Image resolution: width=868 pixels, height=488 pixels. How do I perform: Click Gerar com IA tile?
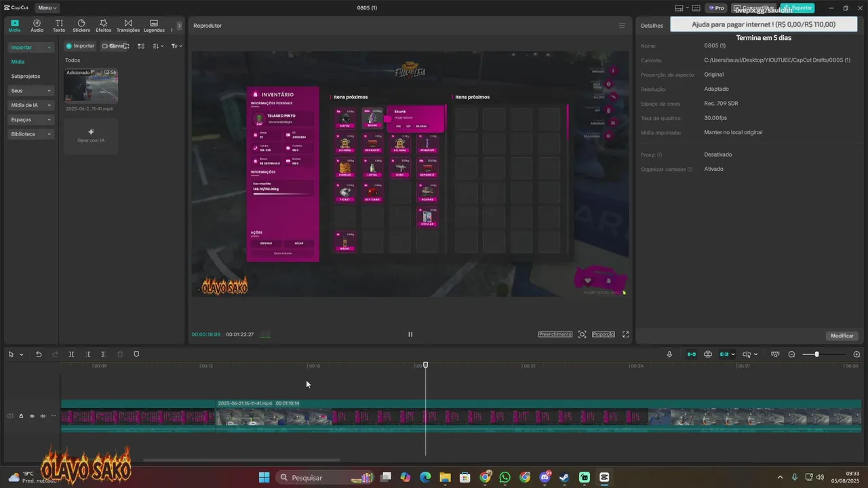(91, 136)
